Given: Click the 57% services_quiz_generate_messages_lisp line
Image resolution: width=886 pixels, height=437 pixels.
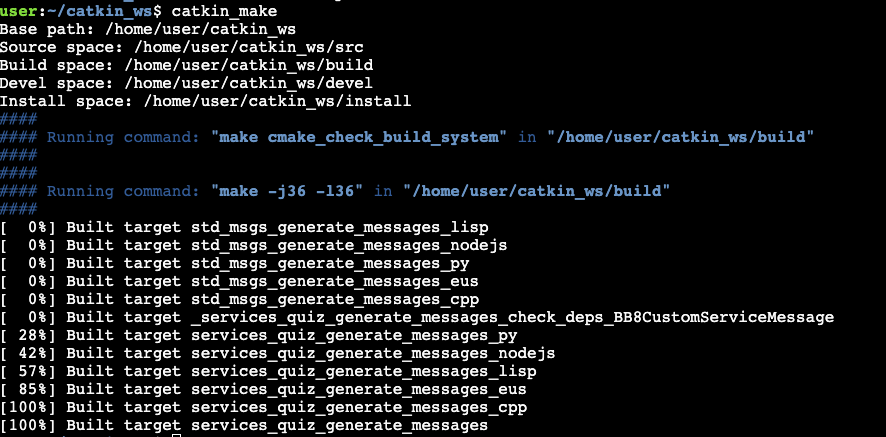Looking at the screenshot, I should pos(268,371).
